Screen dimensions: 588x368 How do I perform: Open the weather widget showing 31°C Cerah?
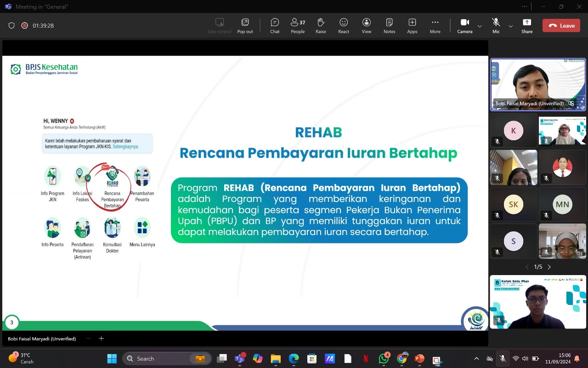point(21,358)
